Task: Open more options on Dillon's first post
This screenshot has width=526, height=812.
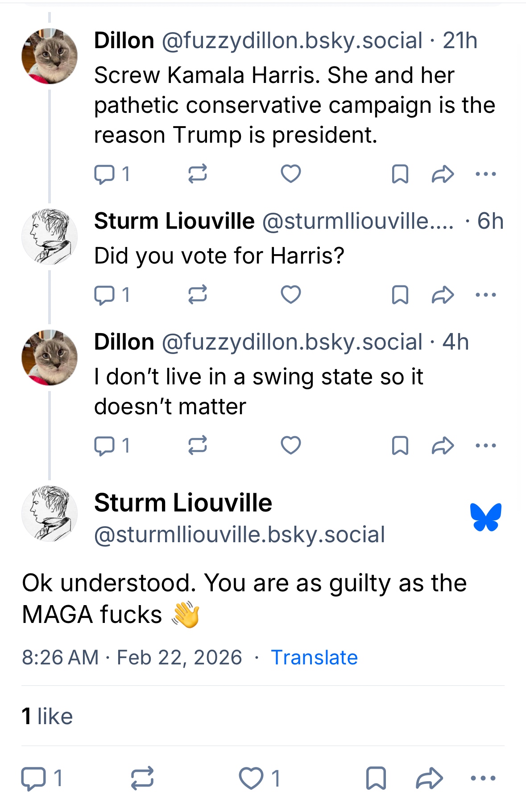Action: pos(486,174)
